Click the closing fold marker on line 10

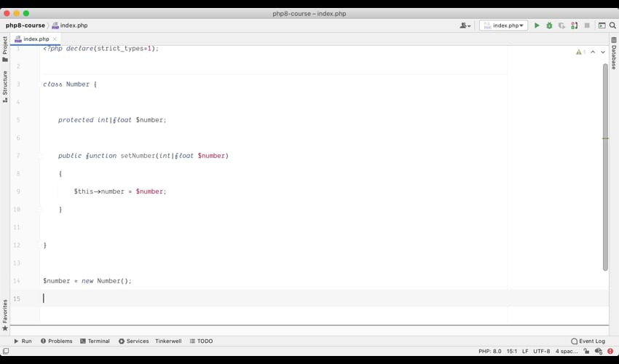tap(39, 209)
